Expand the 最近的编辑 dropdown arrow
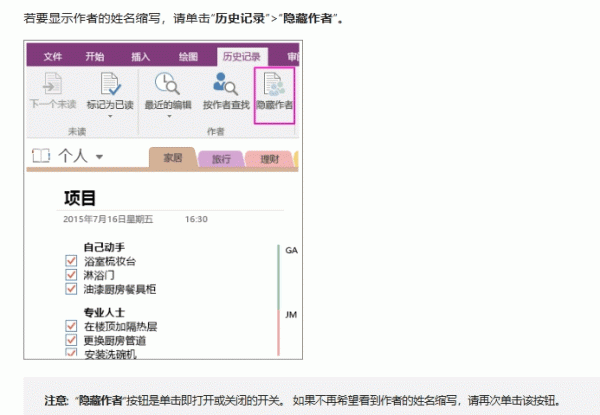The height and width of the screenshot is (415, 600). tap(169, 116)
